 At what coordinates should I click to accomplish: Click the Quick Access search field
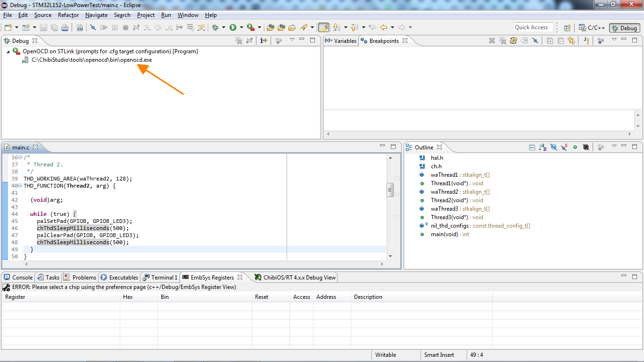click(533, 27)
